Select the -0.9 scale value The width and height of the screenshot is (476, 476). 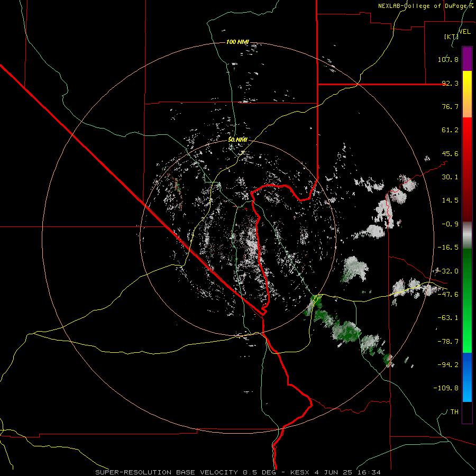pyautogui.click(x=450, y=224)
